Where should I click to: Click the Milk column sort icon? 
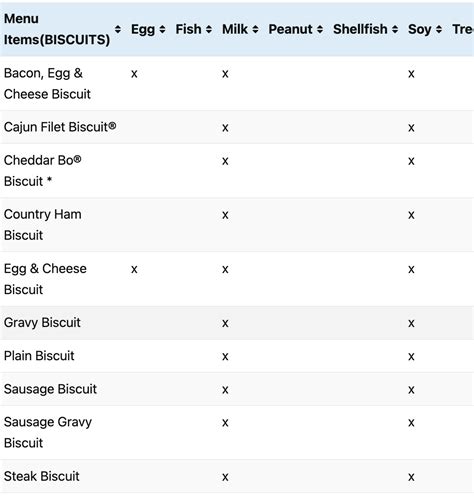coord(255,29)
